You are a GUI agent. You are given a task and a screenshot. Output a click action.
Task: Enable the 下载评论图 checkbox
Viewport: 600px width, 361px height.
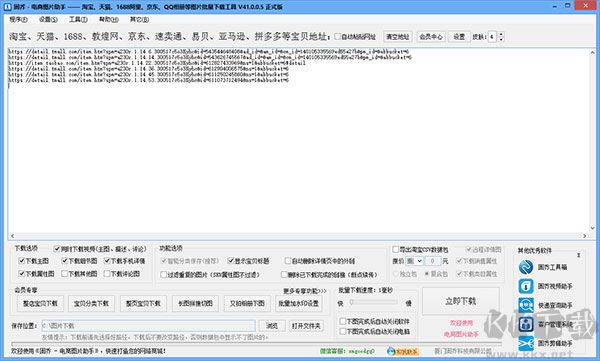coord(107,274)
